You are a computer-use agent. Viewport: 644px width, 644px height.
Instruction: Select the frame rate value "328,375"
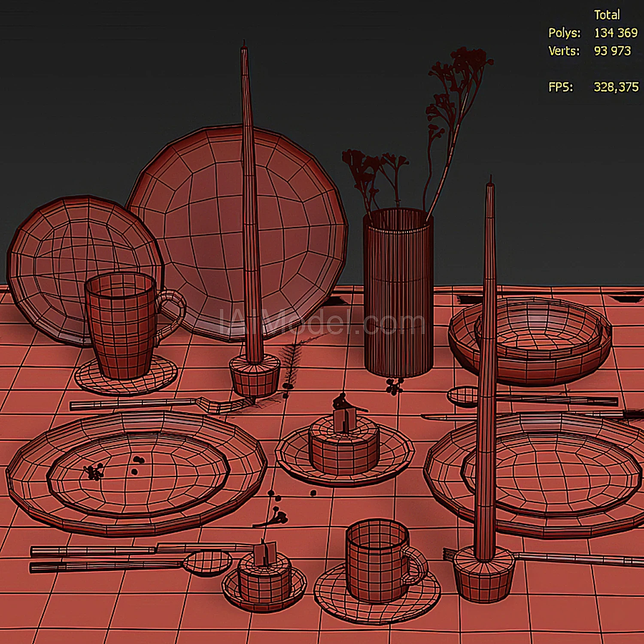[x=616, y=87]
